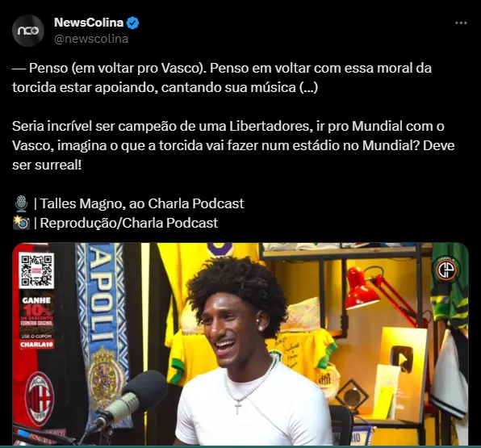Click the 'Reprodução/Charla Podcast' credit line

click(x=129, y=223)
